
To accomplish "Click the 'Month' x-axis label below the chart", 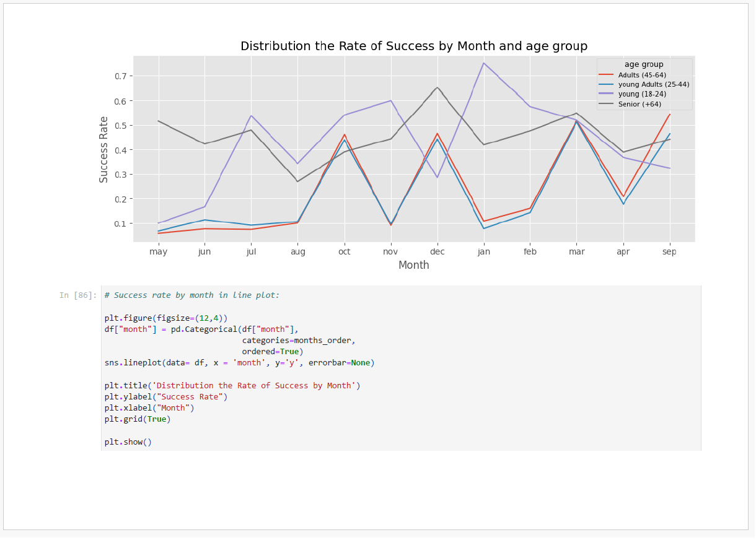I will coord(413,265).
